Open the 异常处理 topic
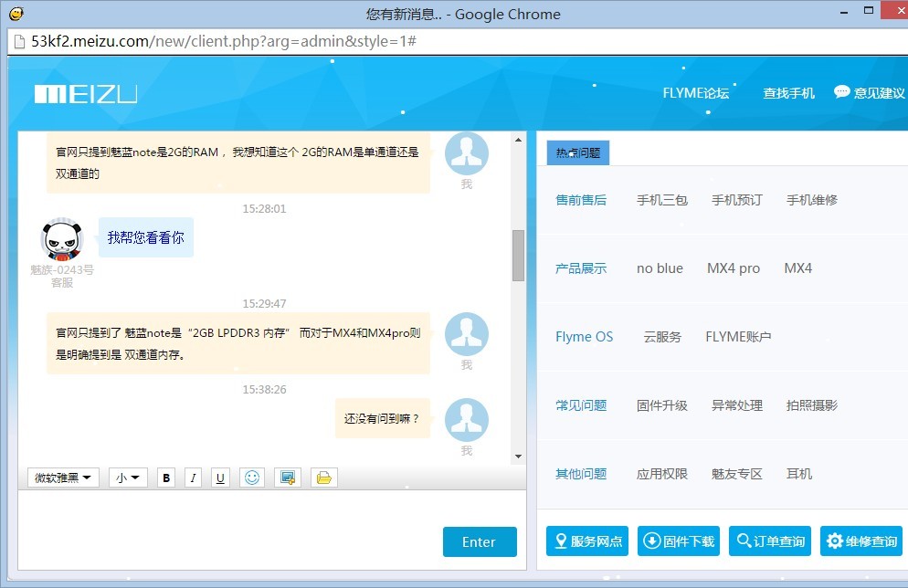Image resolution: width=908 pixels, height=588 pixels. click(736, 405)
